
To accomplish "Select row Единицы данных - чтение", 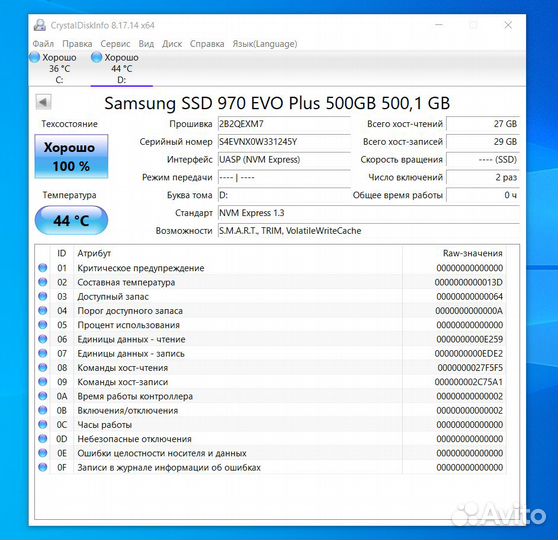I will click(x=270, y=339).
